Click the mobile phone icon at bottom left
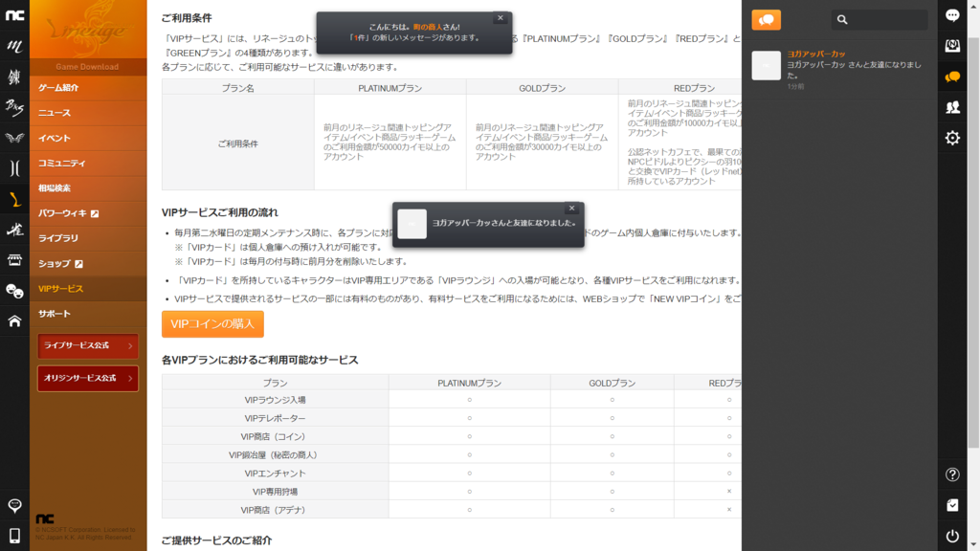The height and width of the screenshot is (551, 980). tap(14, 536)
